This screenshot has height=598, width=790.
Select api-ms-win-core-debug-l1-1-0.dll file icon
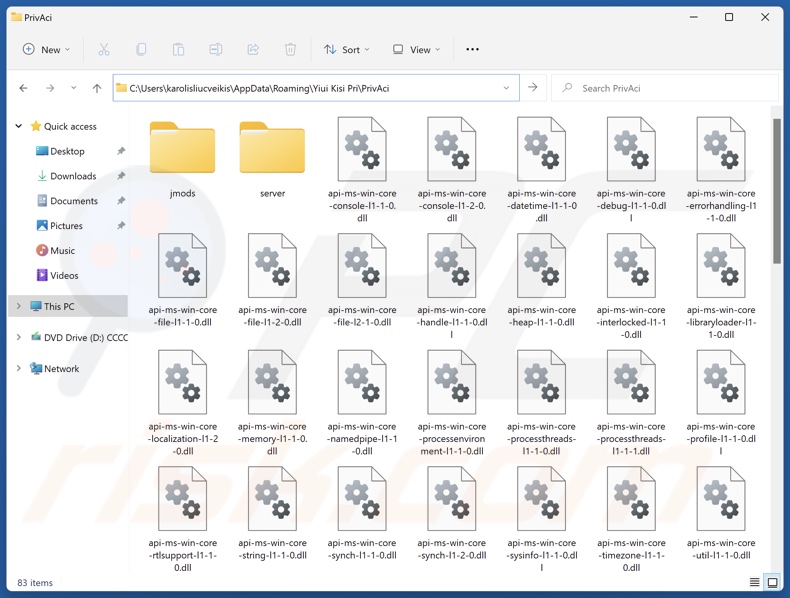631,149
